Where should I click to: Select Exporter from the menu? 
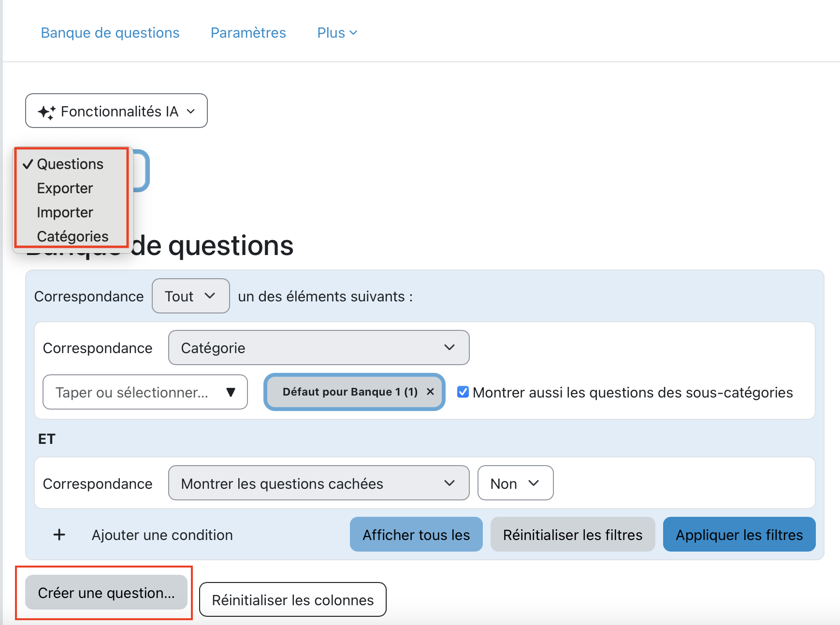click(x=65, y=188)
